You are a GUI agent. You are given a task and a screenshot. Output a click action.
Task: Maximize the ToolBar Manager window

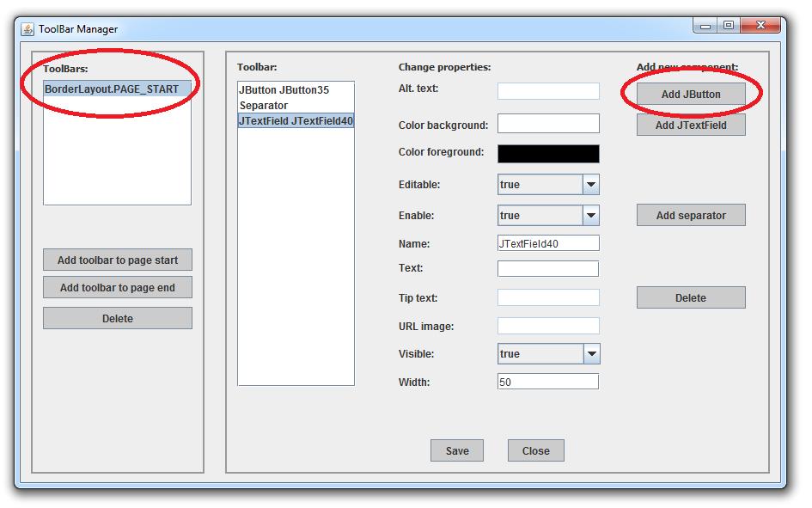(x=729, y=26)
